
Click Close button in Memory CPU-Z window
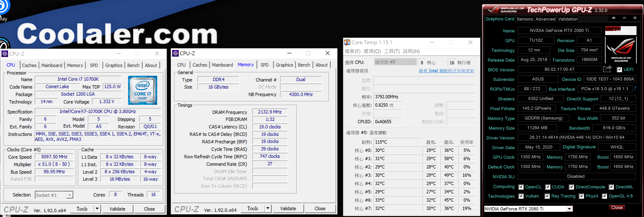point(320,208)
